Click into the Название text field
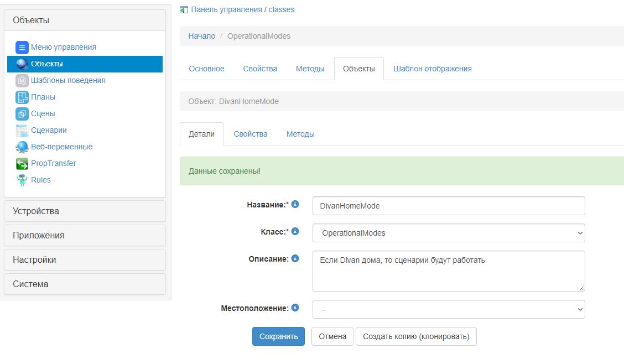624x364 pixels. (x=448, y=206)
